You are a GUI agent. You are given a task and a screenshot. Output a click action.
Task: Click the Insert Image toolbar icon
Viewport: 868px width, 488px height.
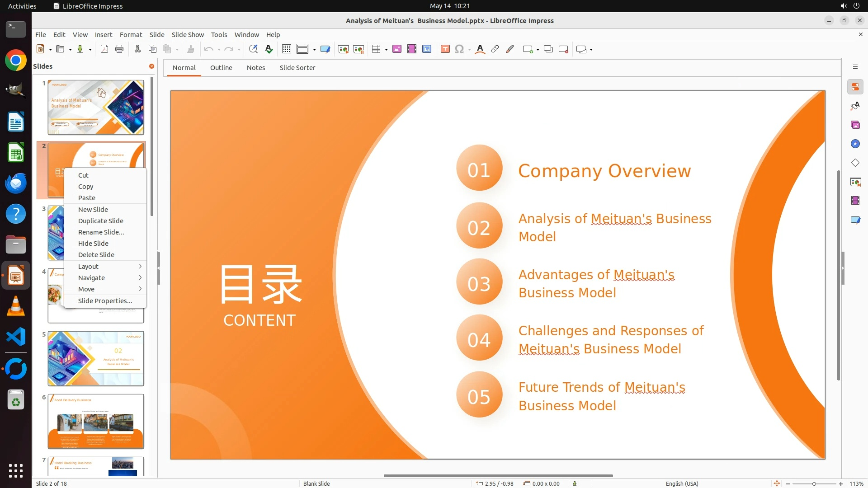click(x=397, y=49)
